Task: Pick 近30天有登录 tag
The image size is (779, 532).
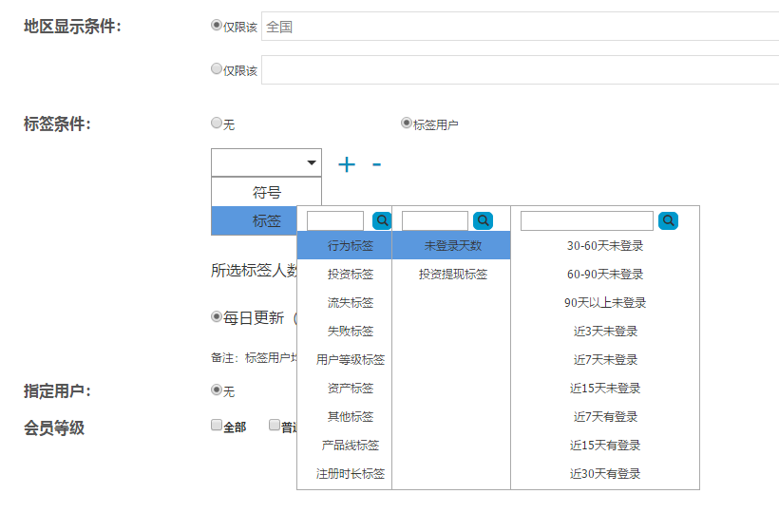Action: (605, 473)
